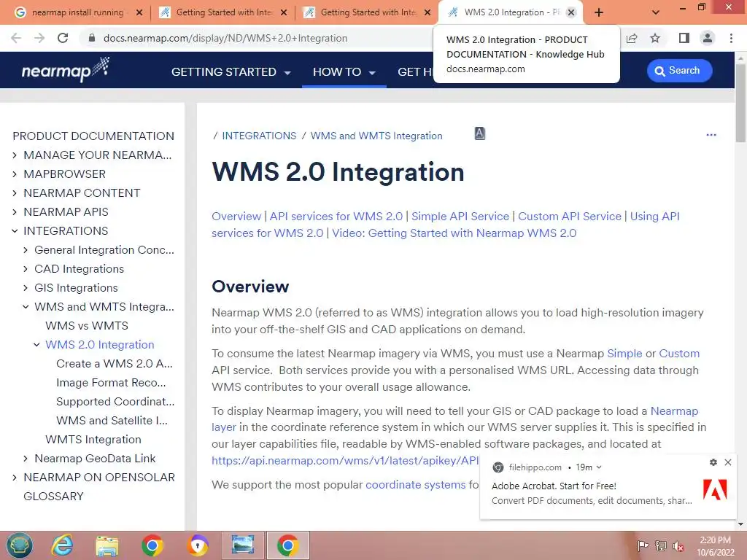
Task: Click the network tray icon
Action: click(x=661, y=545)
